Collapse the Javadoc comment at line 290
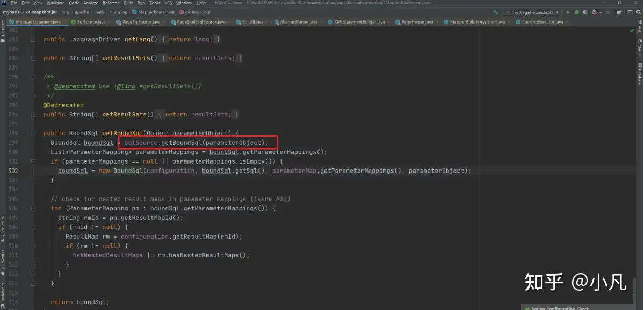Viewport: 644px width, 310px height. (34, 77)
